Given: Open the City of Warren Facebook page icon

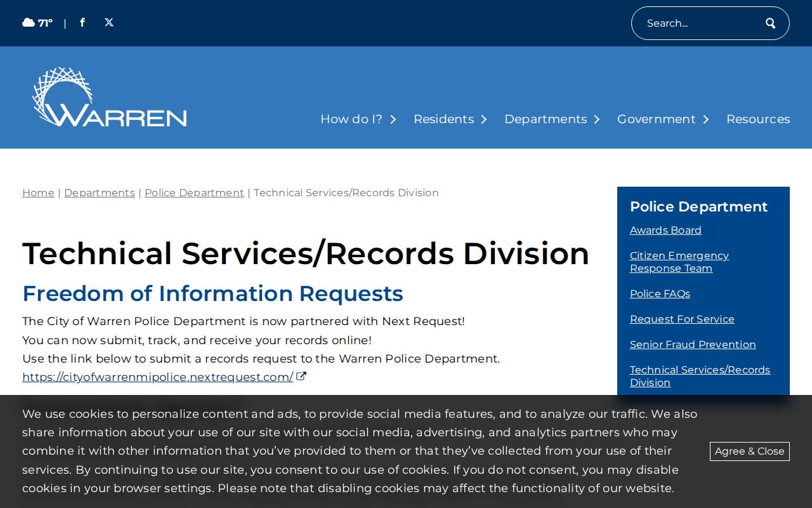Looking at the screenshot, I should coord(82,23).
